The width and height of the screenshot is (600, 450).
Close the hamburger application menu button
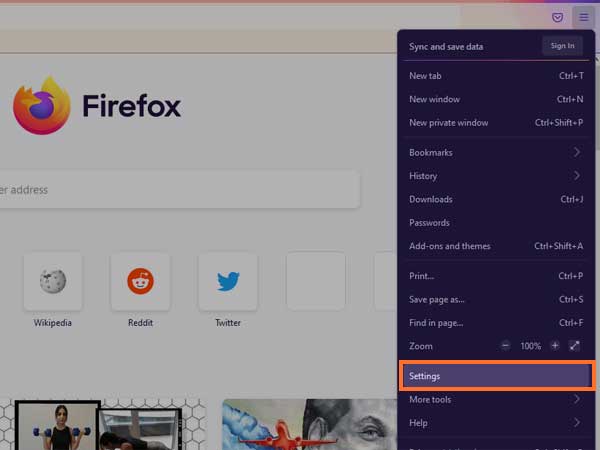pyautogui.click(x=583, y=17)
